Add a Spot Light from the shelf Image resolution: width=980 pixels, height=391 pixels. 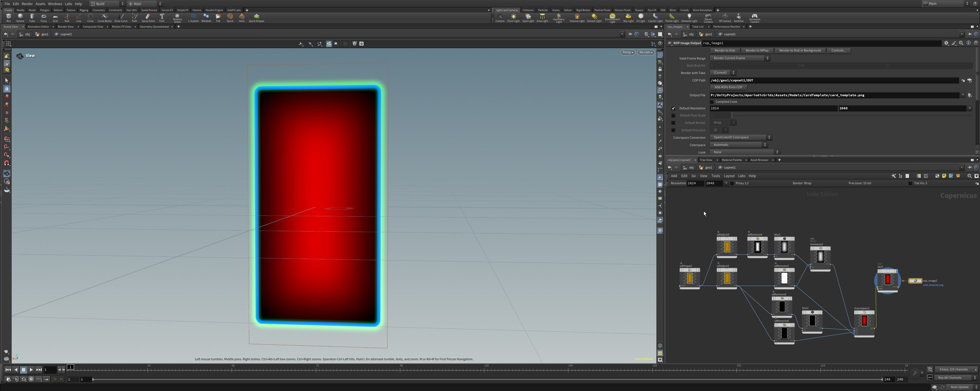click(x=528, y=17)
